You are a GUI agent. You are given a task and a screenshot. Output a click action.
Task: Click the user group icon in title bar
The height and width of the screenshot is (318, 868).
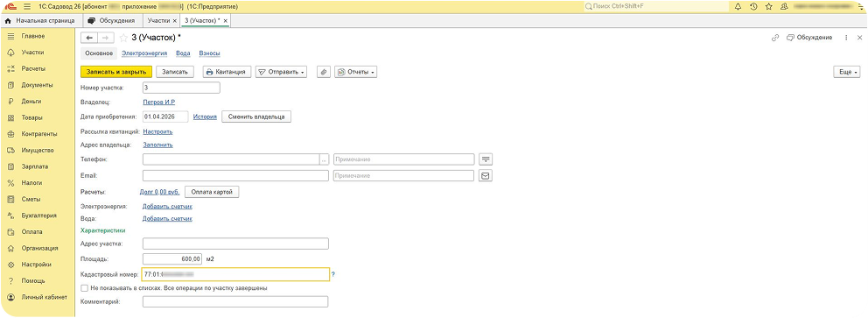[x=784, y=7]
